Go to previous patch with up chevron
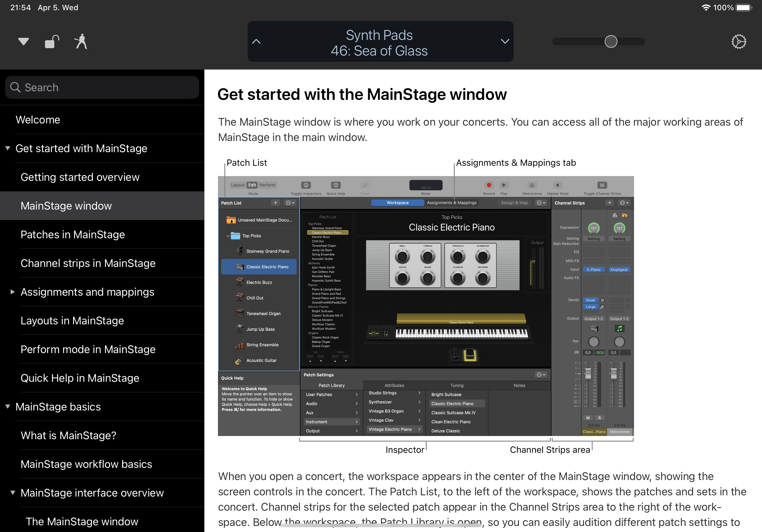This screenshot has width=762, height=532. [x=256, y=41]
